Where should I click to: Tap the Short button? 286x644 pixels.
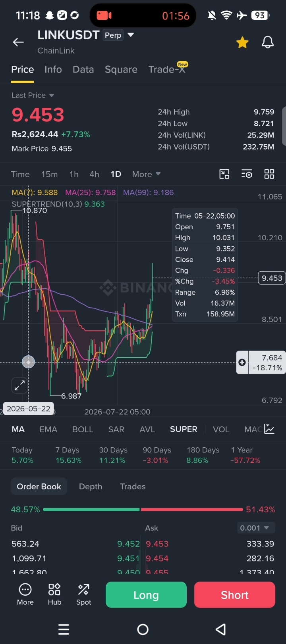[235, 595]
